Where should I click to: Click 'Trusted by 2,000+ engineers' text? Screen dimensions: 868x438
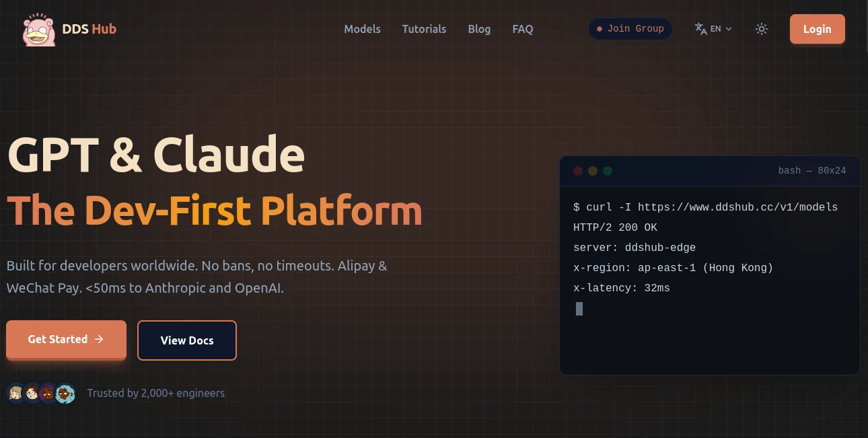[156, 393]
